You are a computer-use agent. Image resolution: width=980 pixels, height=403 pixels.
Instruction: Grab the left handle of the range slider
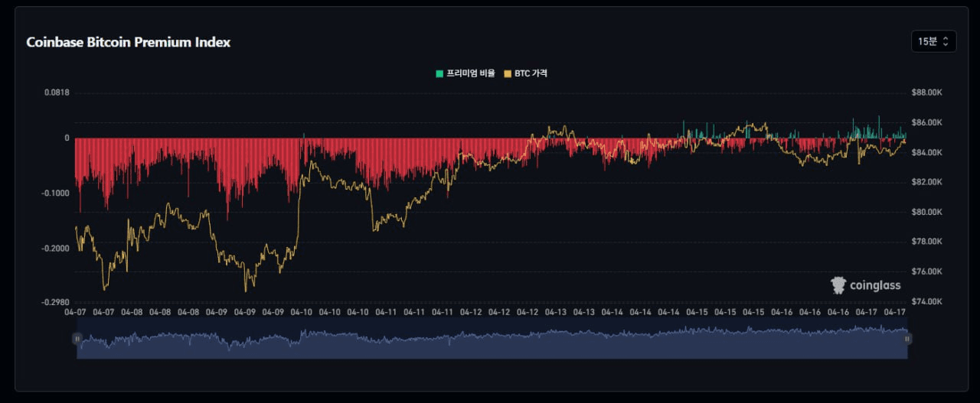click(x=77, y=338)
